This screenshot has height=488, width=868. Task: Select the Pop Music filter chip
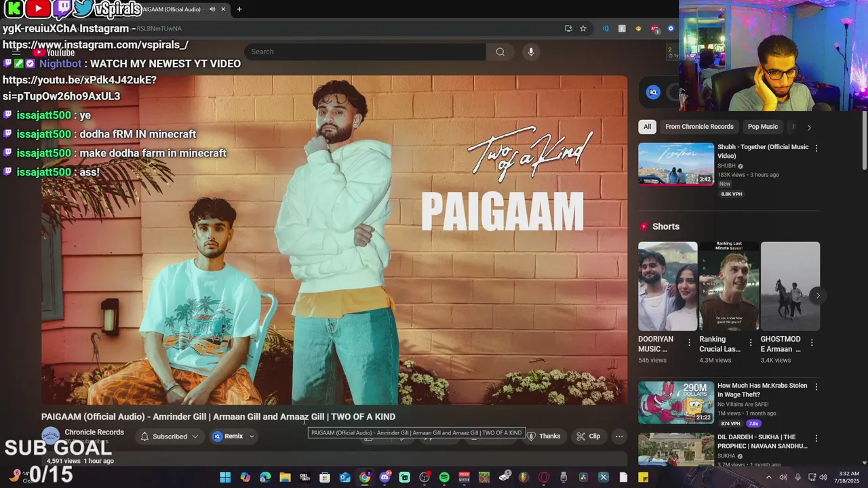(762, 127)
